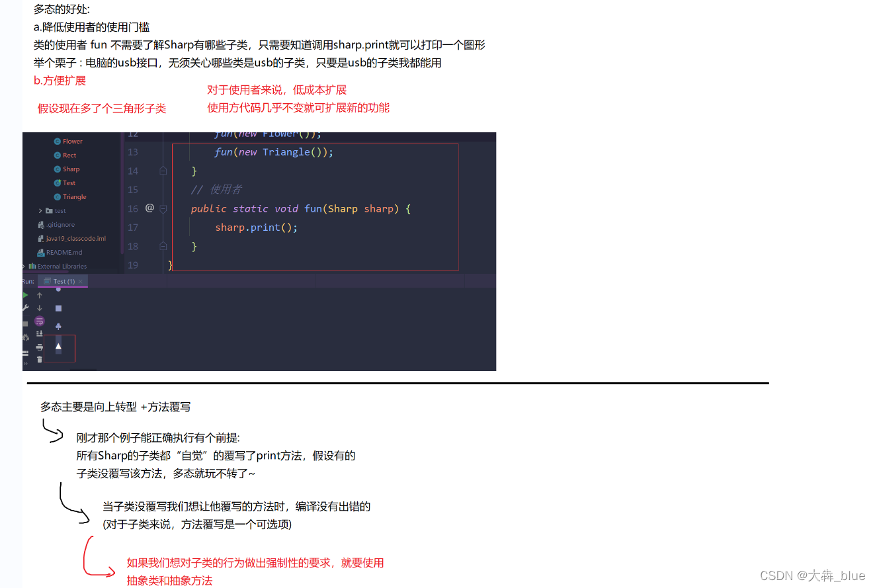Screen dimensions: 875x588
Task: Click the Rect class icon
Action: pos(58,155)
